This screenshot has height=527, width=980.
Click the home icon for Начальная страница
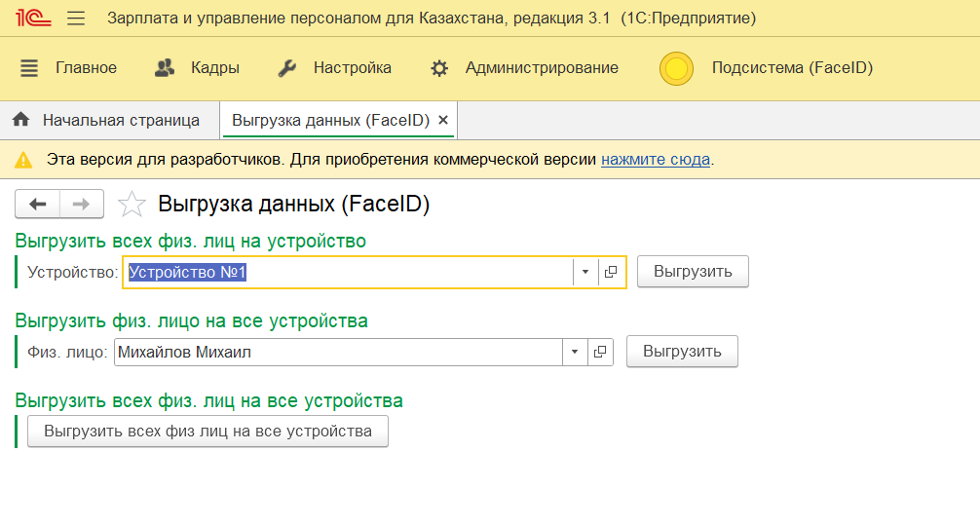pyautogui.click(x=20, y=120)
